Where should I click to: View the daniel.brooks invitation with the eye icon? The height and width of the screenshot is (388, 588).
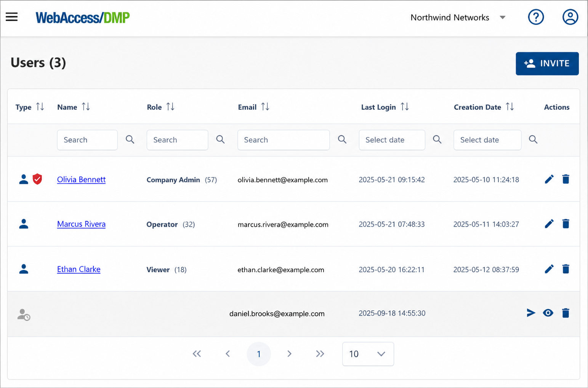point(548,313)
